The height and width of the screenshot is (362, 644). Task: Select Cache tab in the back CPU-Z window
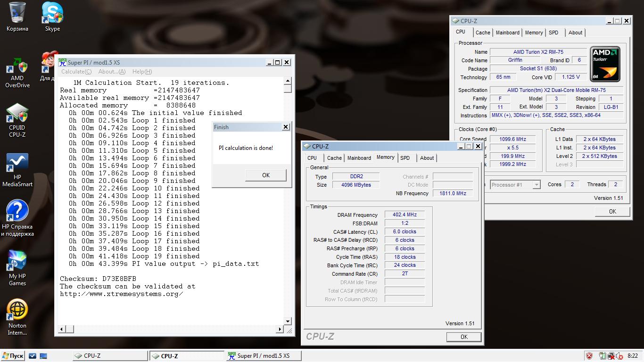[483, 33]
